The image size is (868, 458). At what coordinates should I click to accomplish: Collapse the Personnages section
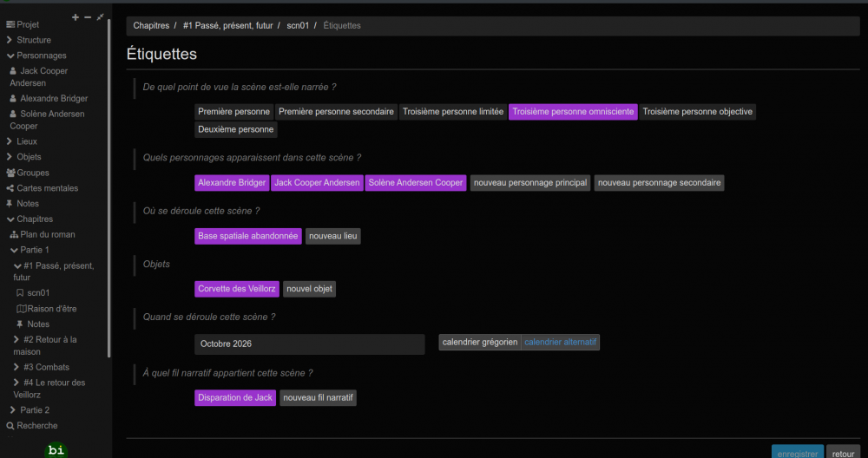[10, 56]
